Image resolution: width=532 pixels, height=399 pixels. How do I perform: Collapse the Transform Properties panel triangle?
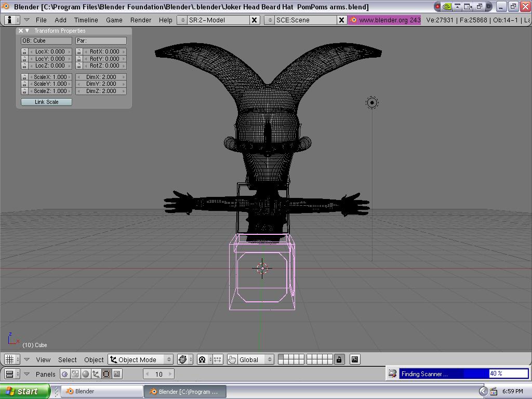[27, 31]
